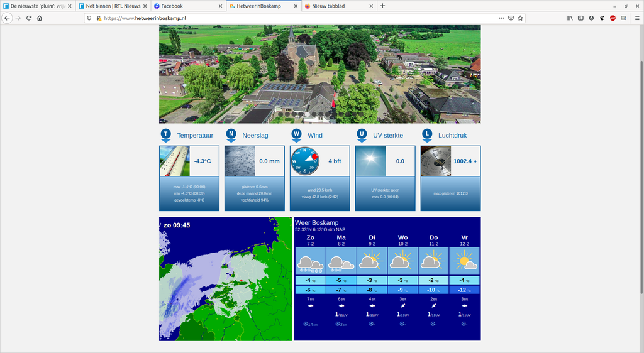Open the Neerslag rain image

tap(240, 161)
